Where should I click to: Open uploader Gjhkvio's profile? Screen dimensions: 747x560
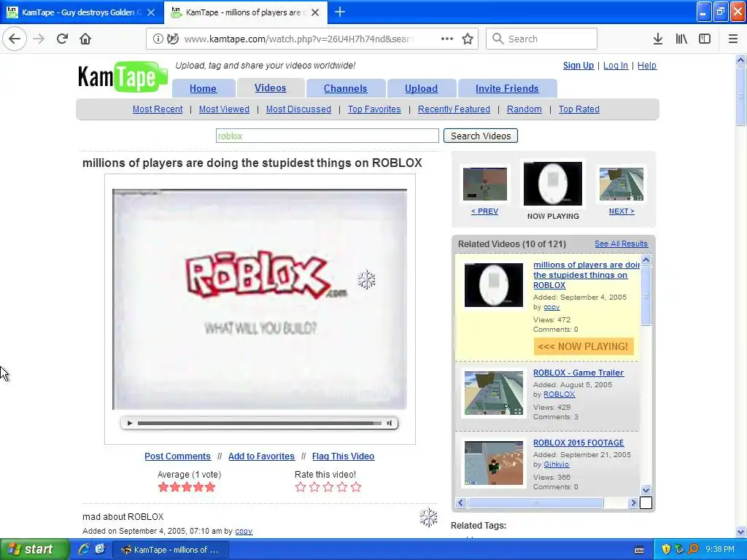[x=556, y=464]
